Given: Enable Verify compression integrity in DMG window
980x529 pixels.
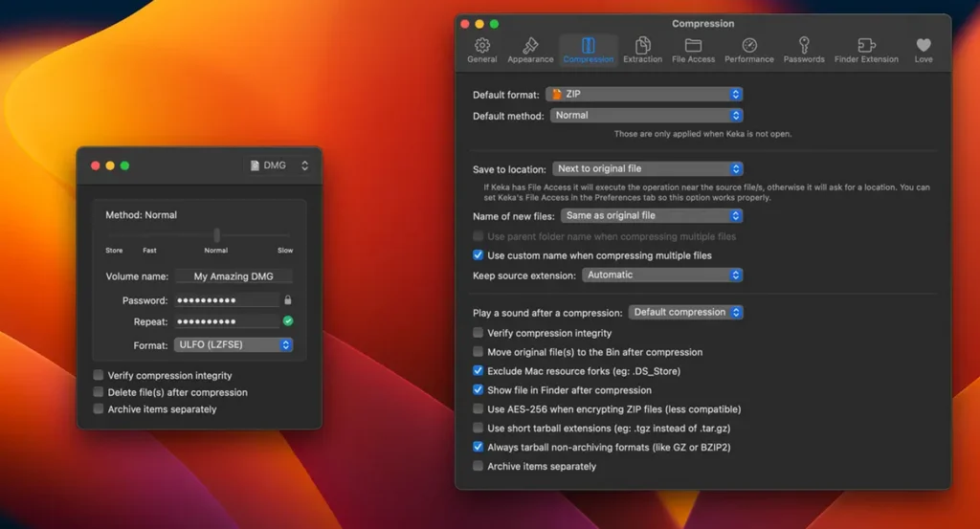Looking at the screenshot, I should click(99, 375).
